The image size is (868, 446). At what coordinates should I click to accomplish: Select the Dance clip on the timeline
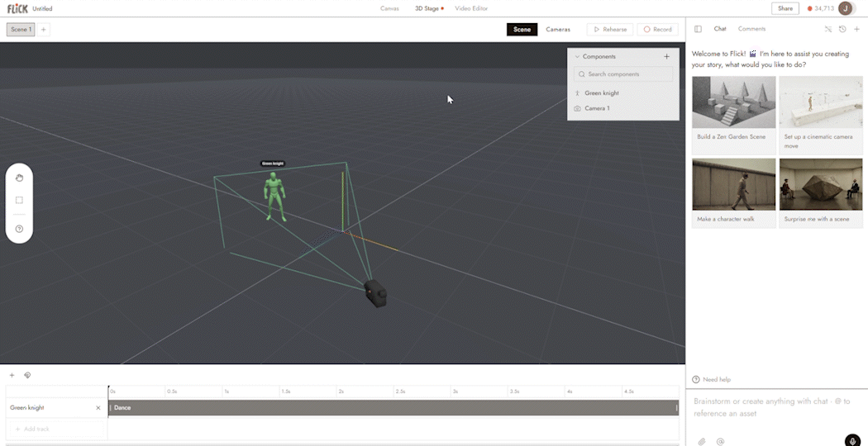tap(393, 408)
